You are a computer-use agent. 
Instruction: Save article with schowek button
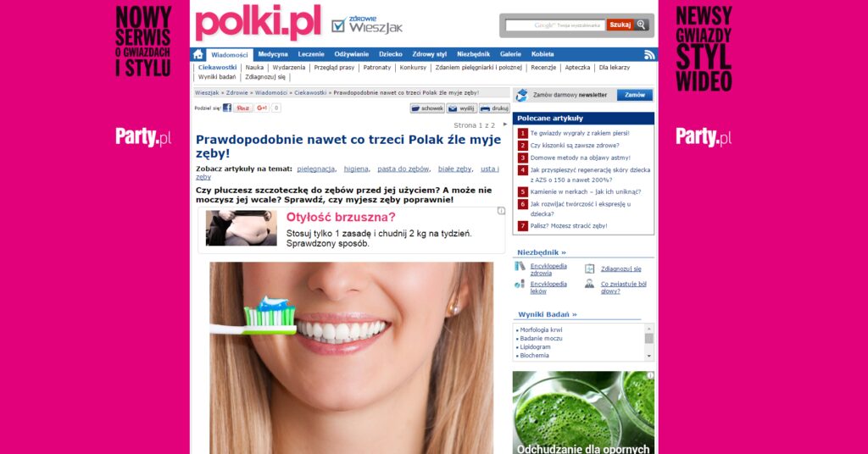tap(427, 108)
